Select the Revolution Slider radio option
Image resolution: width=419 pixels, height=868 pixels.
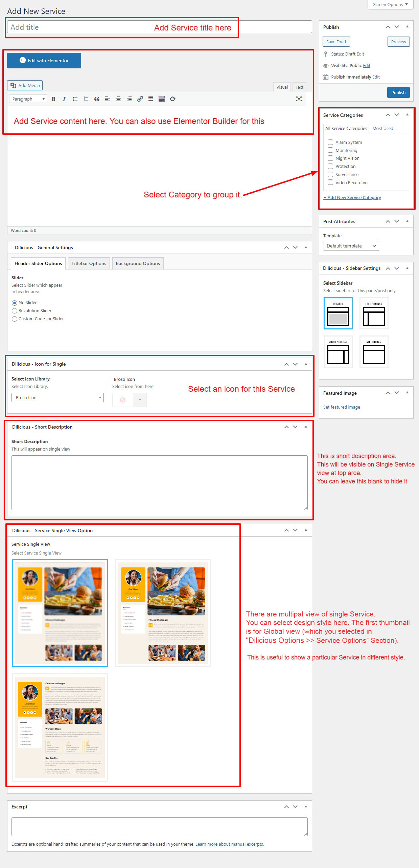(x=15, y=311)
